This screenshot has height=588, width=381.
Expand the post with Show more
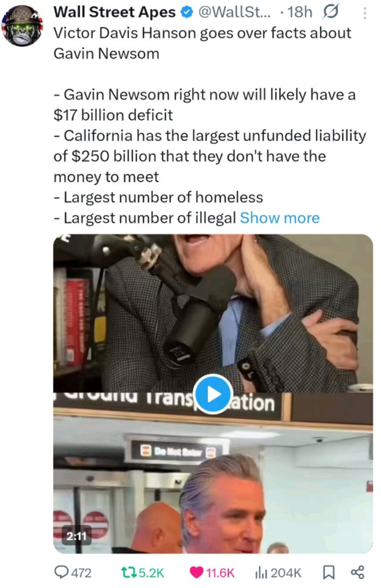(x=280, y=218)
